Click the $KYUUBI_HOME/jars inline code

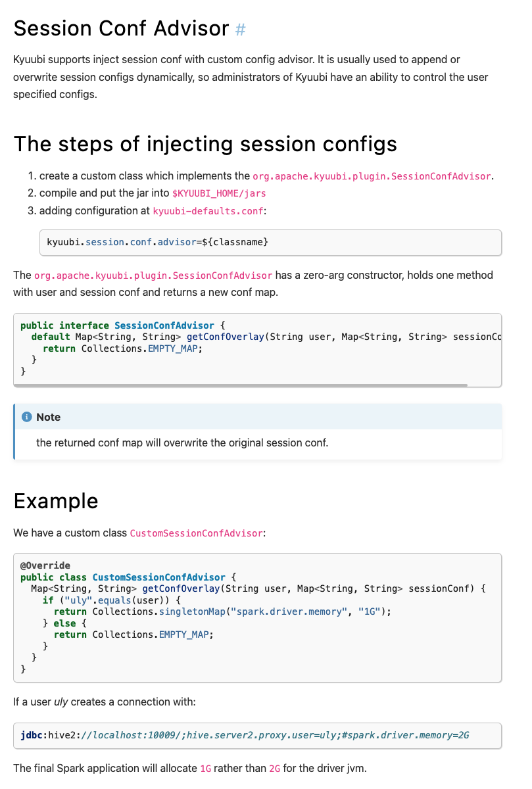coord(219,193)
